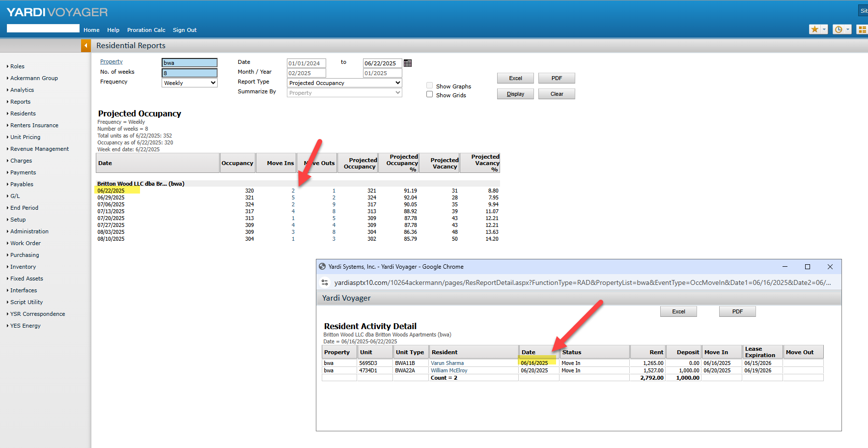Click the site info icon in popup address bar
The image size is (868, 448).
[325, 282]
